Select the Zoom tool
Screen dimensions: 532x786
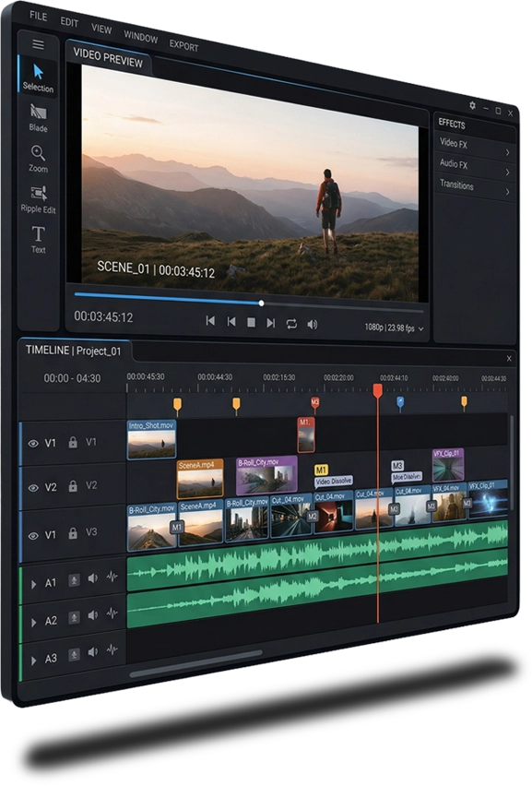click(38, 159)
